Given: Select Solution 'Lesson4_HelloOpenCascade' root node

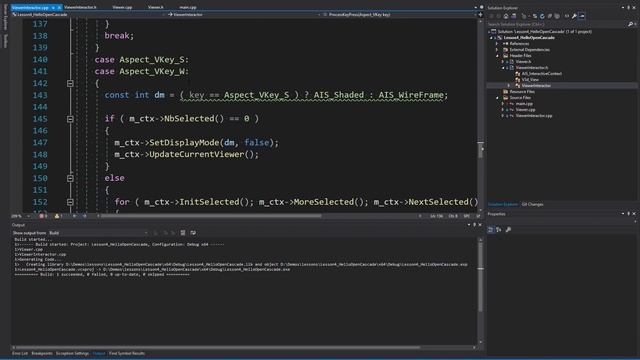Looking at the screenshot, I should click(x=544, y=31).
